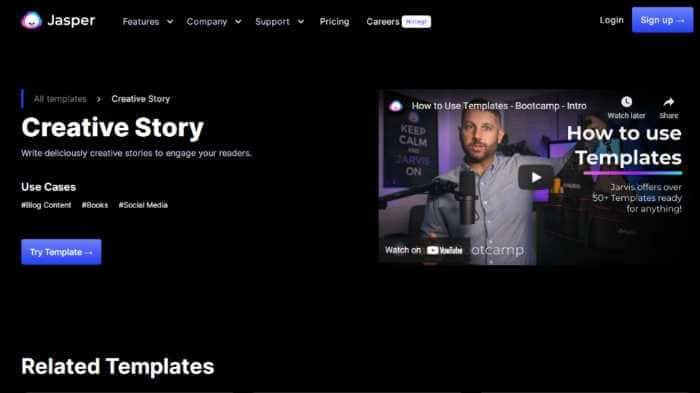Click the Watch later clock icon
This screenshot has width=700, height=393.
point(626,102)
